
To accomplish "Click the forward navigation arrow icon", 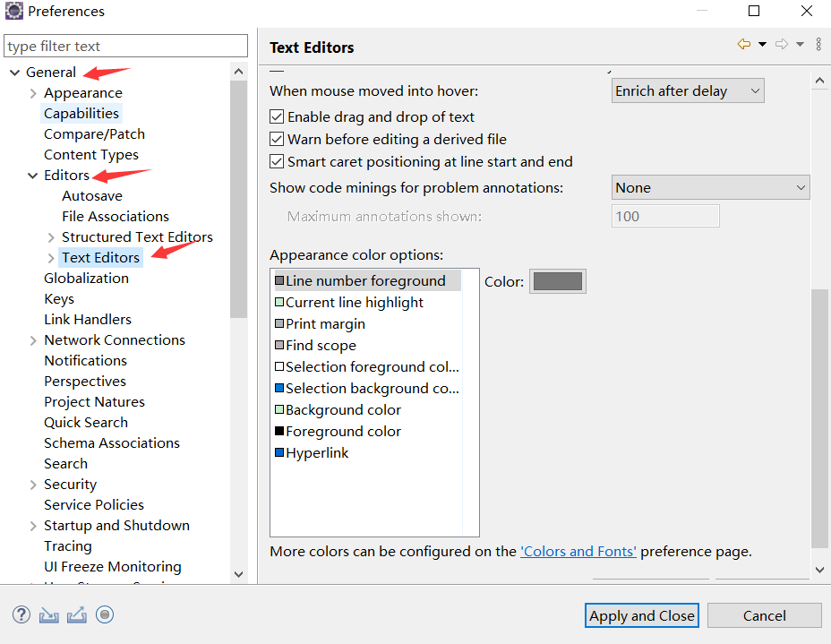I will 782,44.
